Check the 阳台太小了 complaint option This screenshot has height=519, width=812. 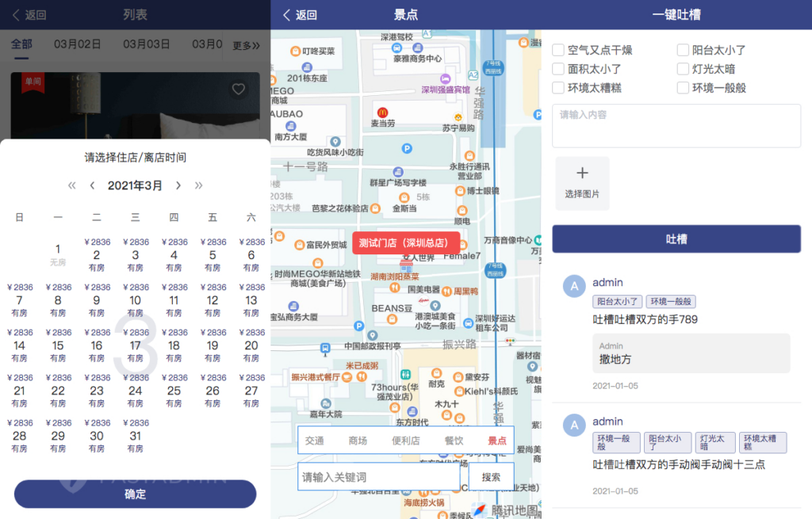coord(681,49)
